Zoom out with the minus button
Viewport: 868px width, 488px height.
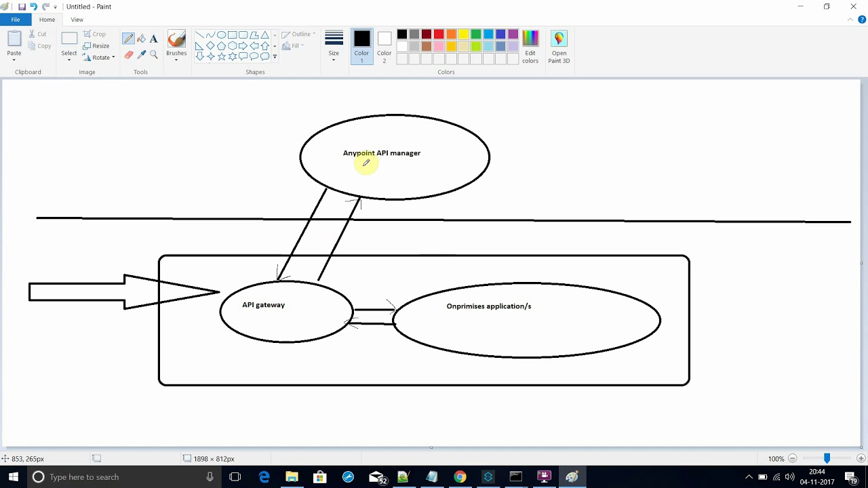tap(792, 459)
